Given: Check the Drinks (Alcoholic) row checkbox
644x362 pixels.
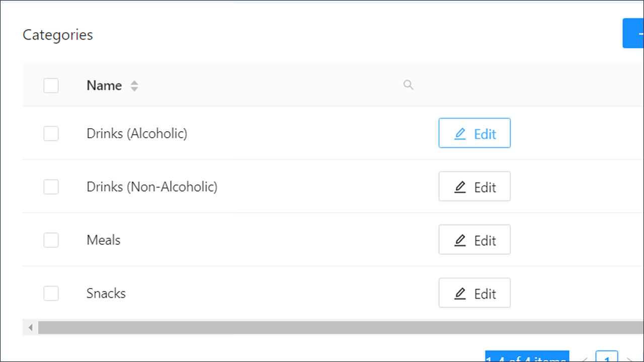Looking at the screenshot, I should coord(51,134).
